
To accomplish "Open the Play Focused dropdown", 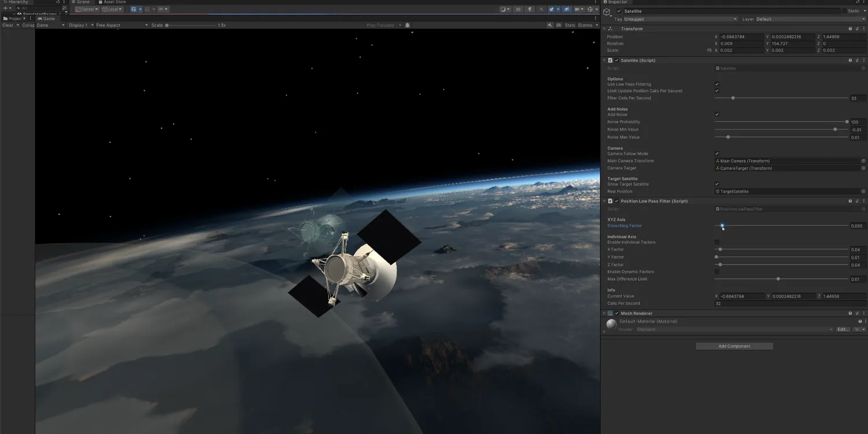I will (384, 25).
